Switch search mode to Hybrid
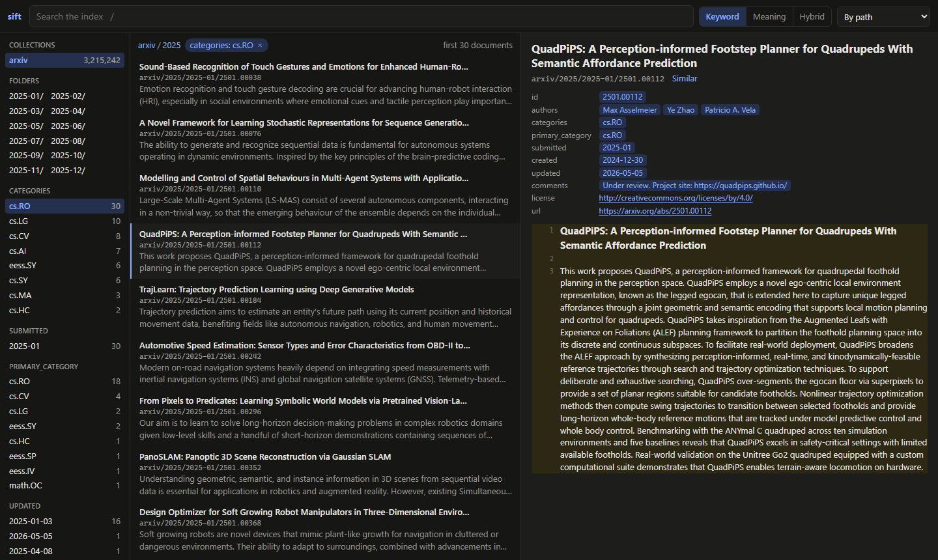The image size is (938, 560). [x=812, y=17]
